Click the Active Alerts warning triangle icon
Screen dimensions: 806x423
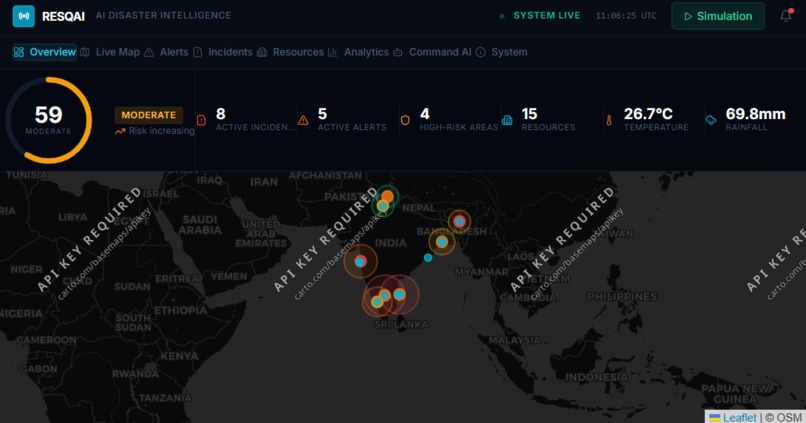(303, 120)
